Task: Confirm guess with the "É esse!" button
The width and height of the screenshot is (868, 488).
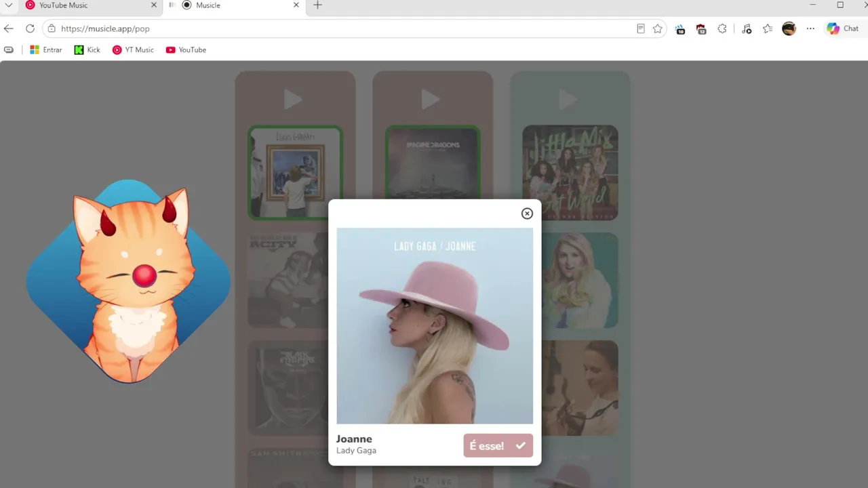Action: (498, 445)
